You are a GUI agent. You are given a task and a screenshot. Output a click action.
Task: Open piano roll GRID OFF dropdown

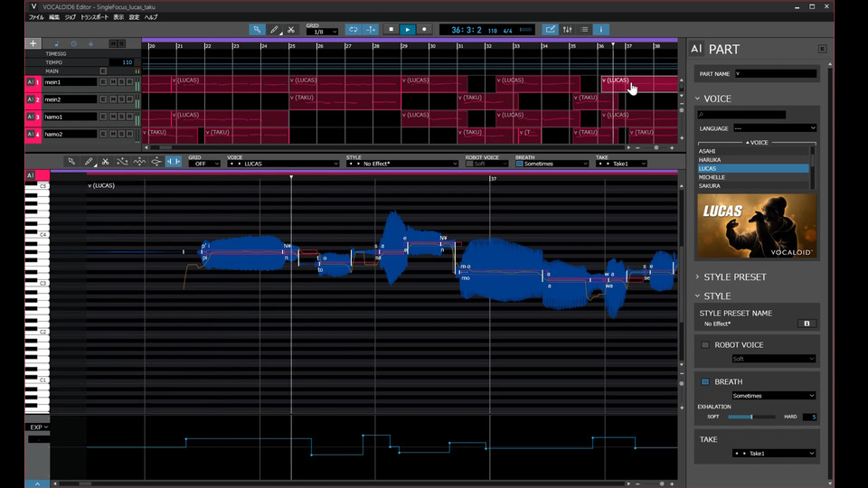click(x=204, y=164)
